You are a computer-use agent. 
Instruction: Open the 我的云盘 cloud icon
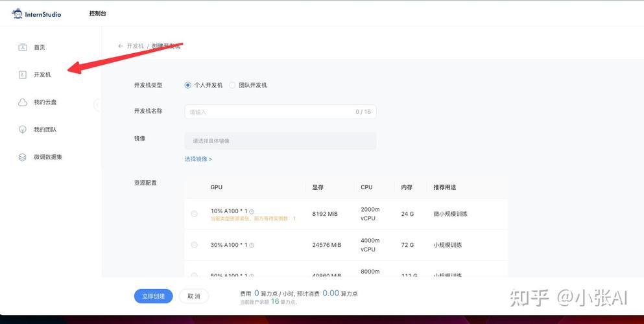coord(23,102)
